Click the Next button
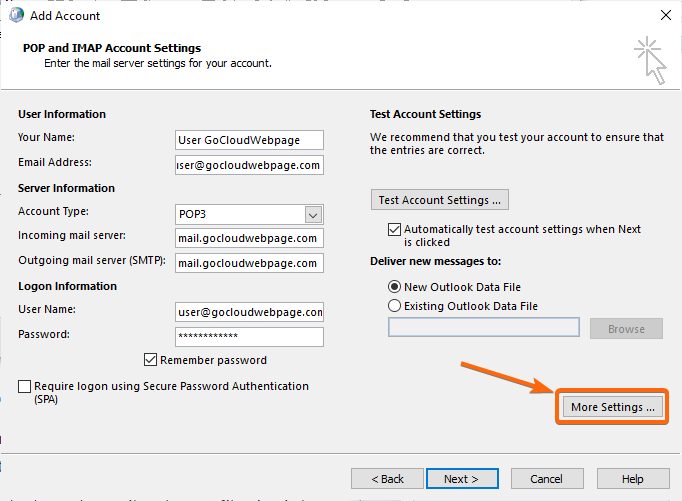 click(462, 479)
